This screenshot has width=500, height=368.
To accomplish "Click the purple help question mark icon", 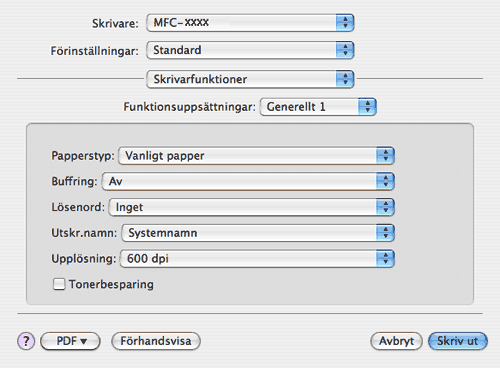I will pos(26,341).
